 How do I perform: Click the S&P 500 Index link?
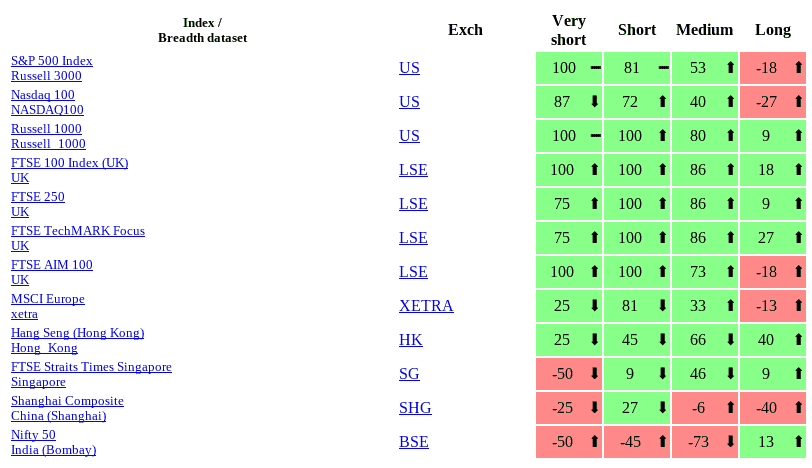point(51,61)
